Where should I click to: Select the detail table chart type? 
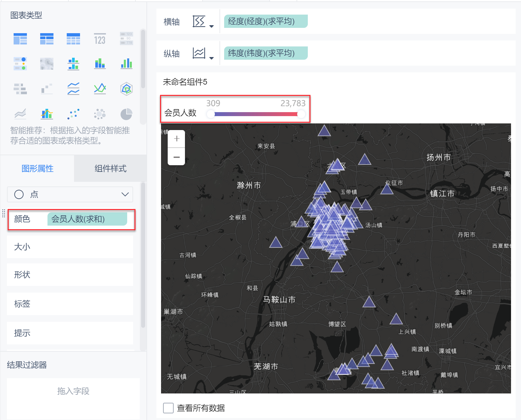[73, 39]
